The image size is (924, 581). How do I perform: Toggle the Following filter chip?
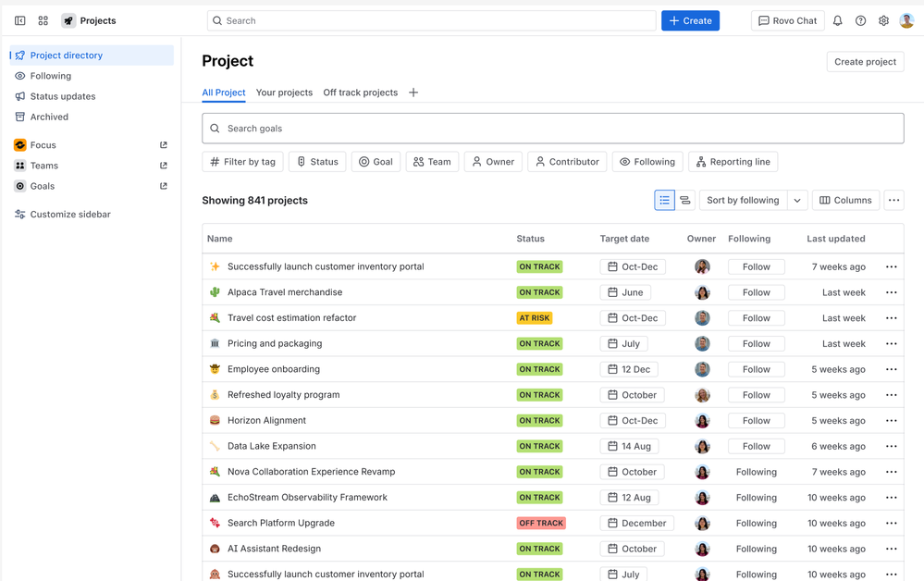coord(647,162)
